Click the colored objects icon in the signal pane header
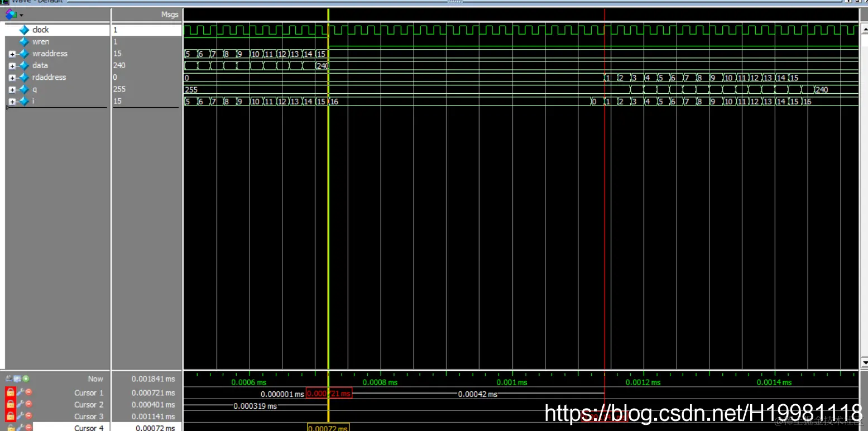Viewport: 868px width, 431px height. pos(11,15)
